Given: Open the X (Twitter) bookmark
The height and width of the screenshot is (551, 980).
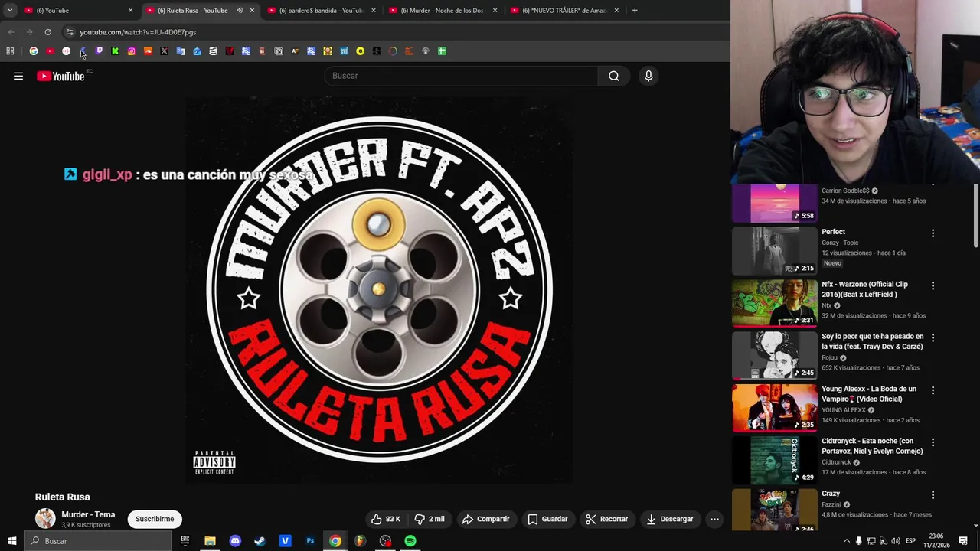Looking at the screenshot, I should (x=164, y=51).
